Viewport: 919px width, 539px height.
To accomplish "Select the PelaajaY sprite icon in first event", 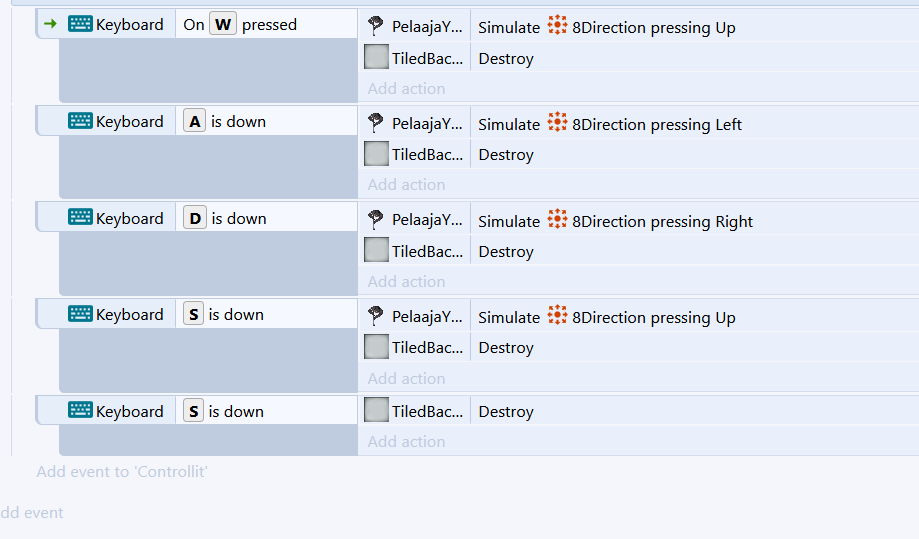I will click(x=375, y=26).
